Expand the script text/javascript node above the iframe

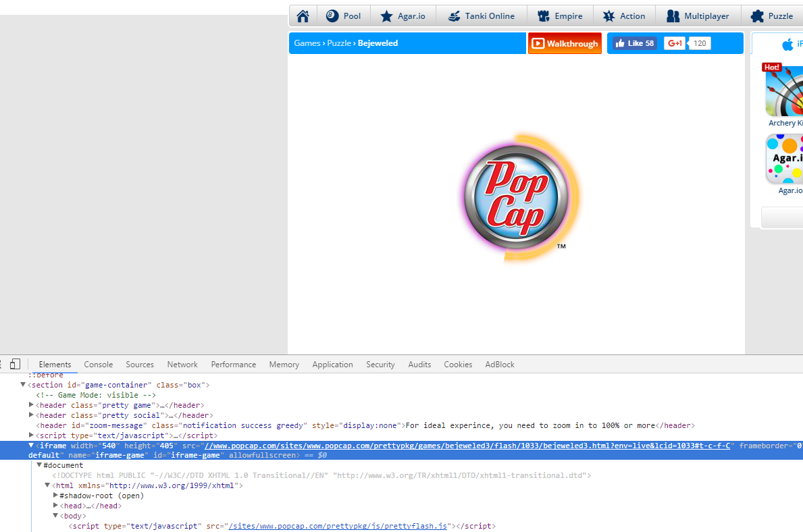[x=31, y=435]
